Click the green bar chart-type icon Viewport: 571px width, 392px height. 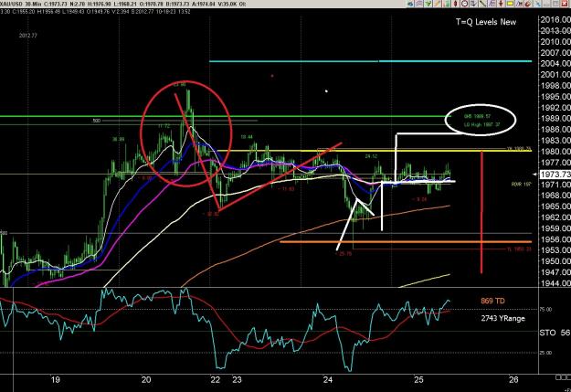pyautogui.click(x=446, y=4)
